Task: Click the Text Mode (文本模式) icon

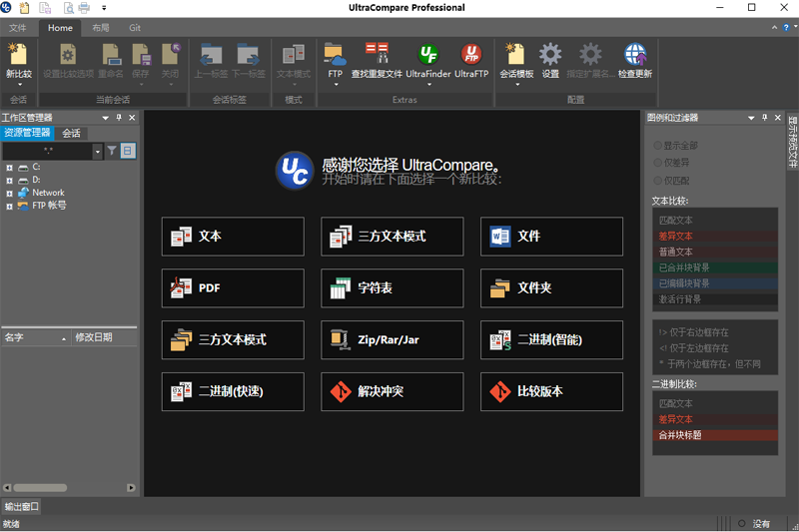Action: point(294,55)
